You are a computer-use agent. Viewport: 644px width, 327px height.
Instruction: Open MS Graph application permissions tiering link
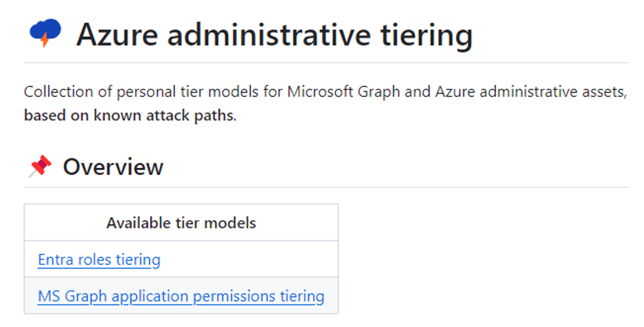pos(181,296)
